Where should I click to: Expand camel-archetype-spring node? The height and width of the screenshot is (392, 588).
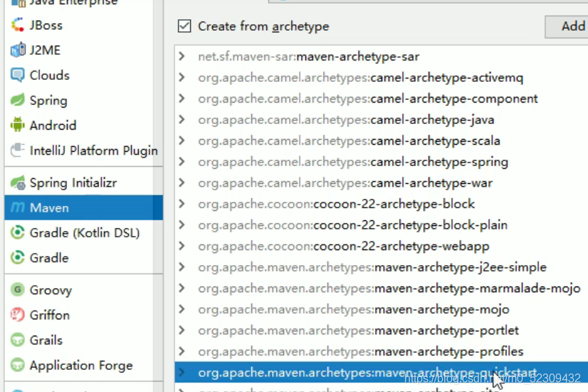tap(182, 162)
